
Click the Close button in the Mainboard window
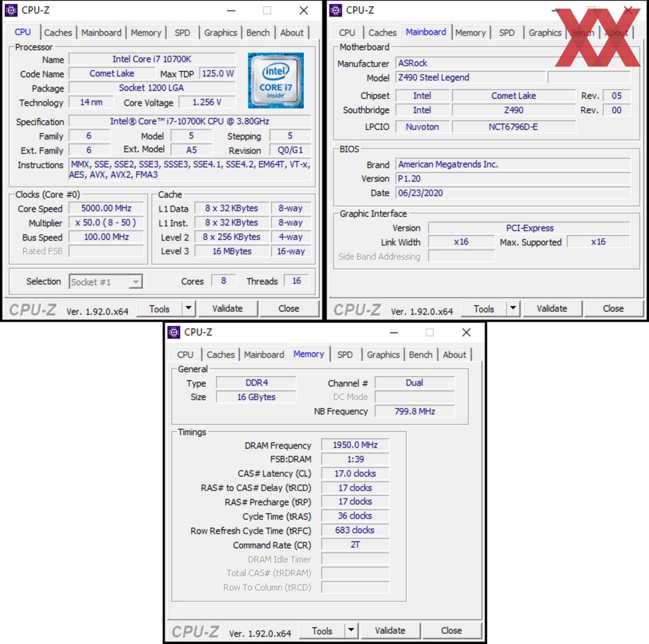pos(614,309)
